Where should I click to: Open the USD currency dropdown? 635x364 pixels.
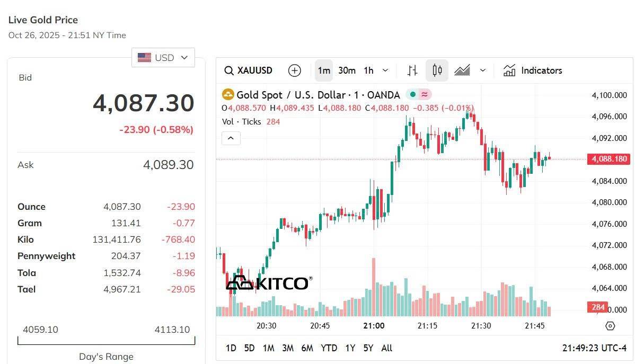point(163,58)
